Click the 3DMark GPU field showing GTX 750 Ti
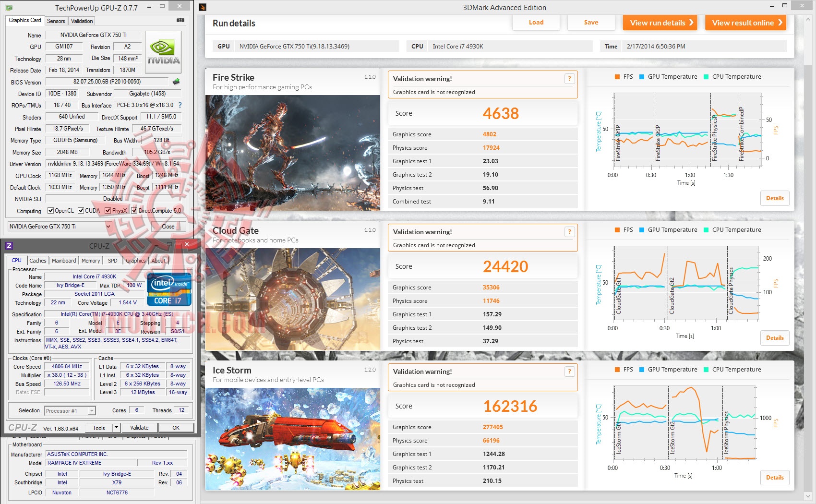 317,47
